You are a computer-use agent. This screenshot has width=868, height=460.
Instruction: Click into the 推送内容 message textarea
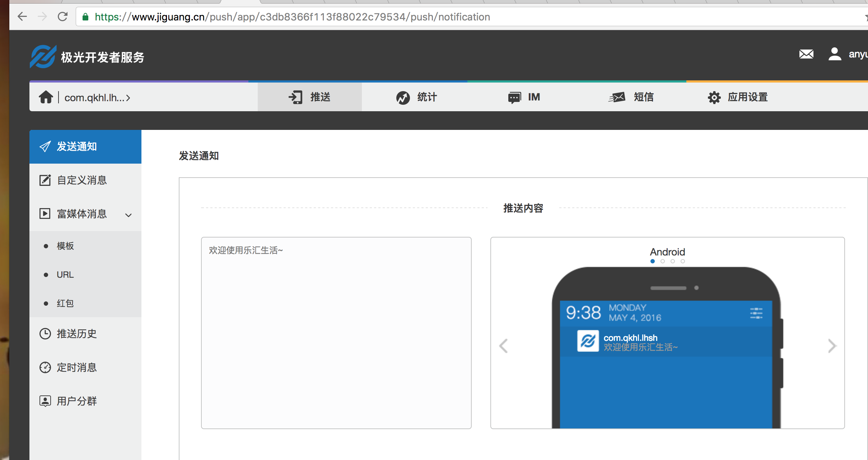336,333
